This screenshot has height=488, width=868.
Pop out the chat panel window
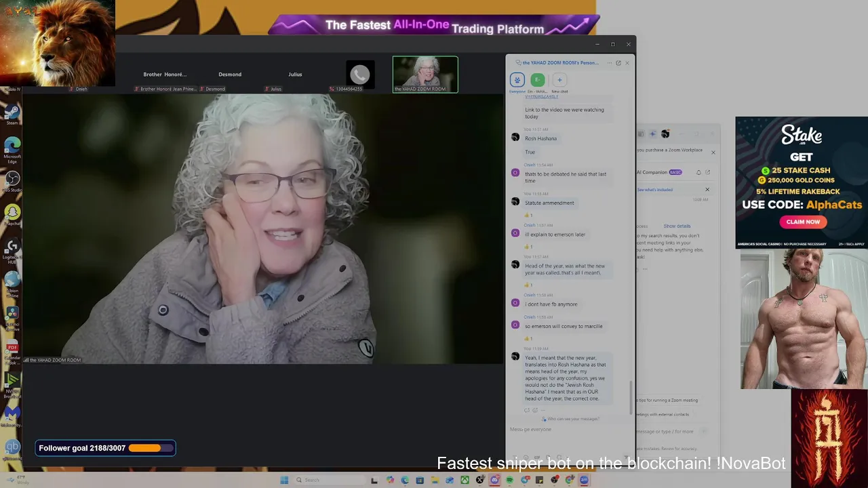(618, 63)
